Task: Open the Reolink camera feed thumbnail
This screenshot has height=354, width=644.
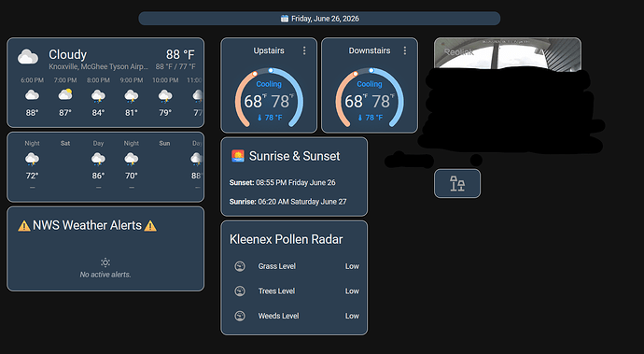Action: 508,53
